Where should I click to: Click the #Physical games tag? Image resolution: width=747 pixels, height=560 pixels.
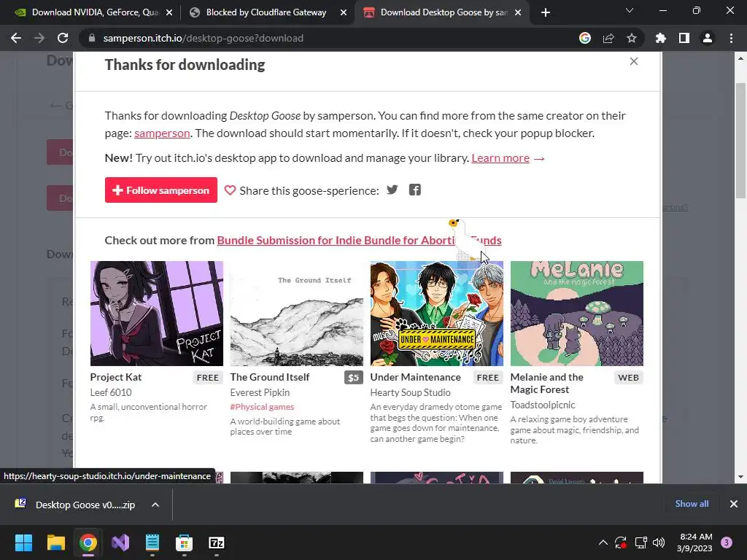tap(262, 407)
